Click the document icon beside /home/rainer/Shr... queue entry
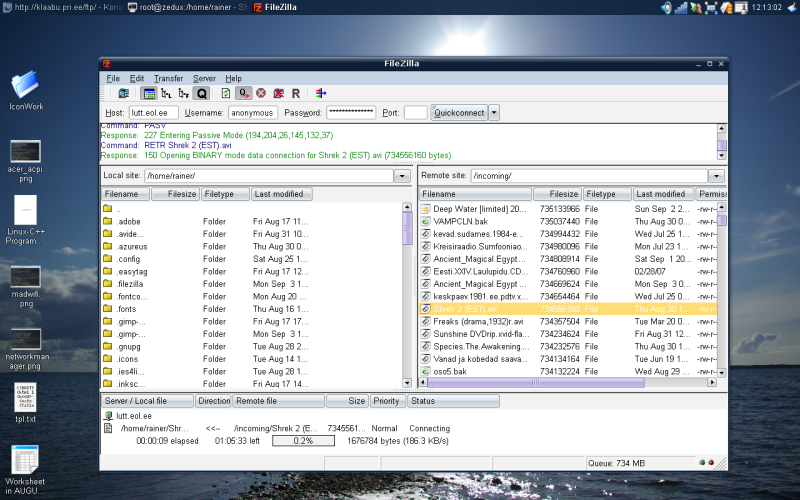 [x=108, y=428]
